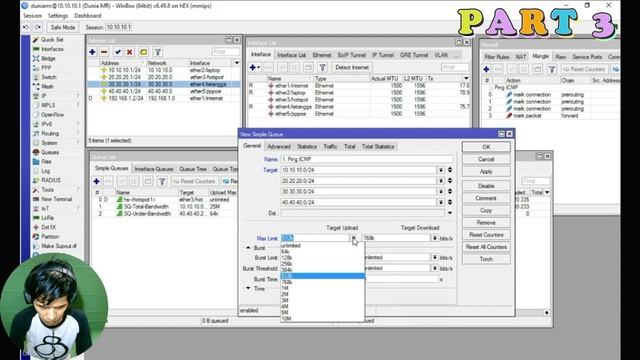Open Mesh in the sidebar
640x360 pixels.
click(47, 87)
